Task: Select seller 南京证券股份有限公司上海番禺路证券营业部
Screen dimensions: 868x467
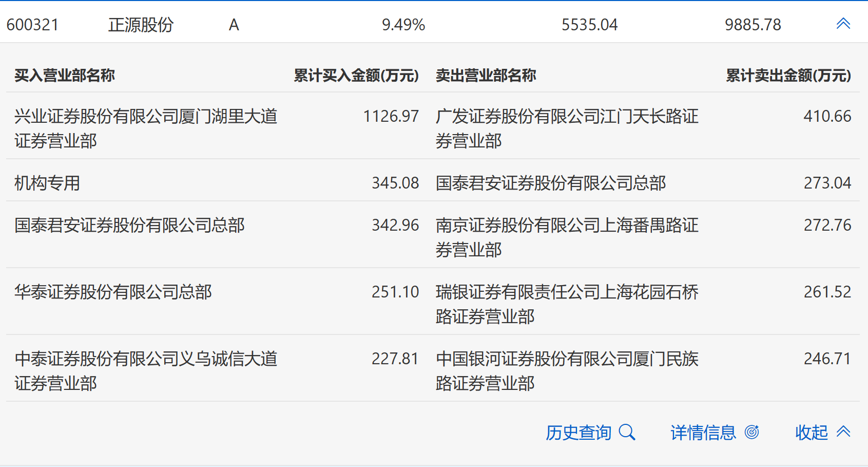Action: point(567,237)
